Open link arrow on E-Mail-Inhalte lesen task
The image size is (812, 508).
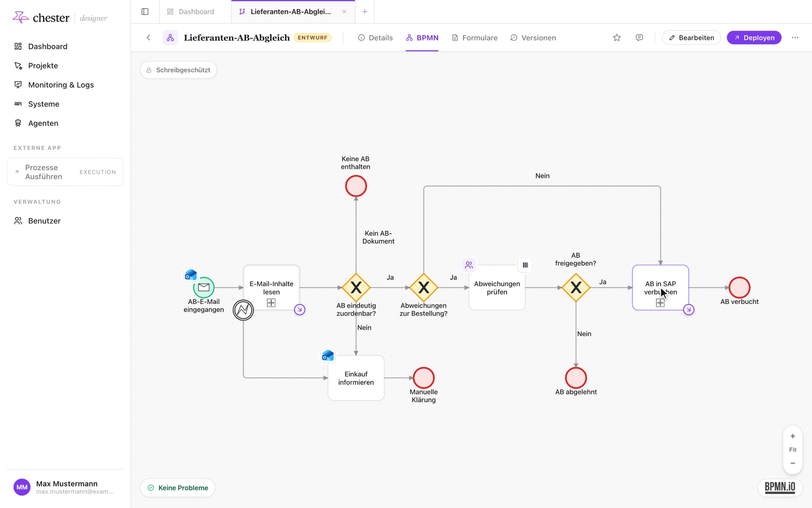(x=299, y=309)
